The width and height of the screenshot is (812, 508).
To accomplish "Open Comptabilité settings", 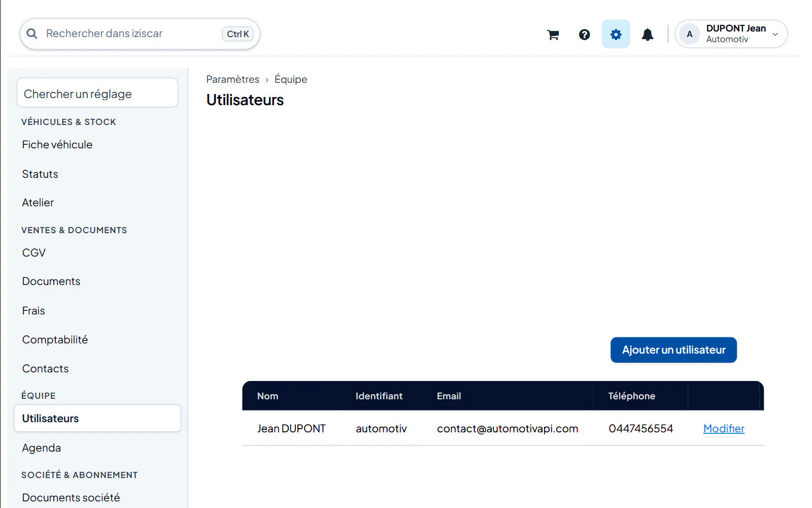I will coord(55,340).
